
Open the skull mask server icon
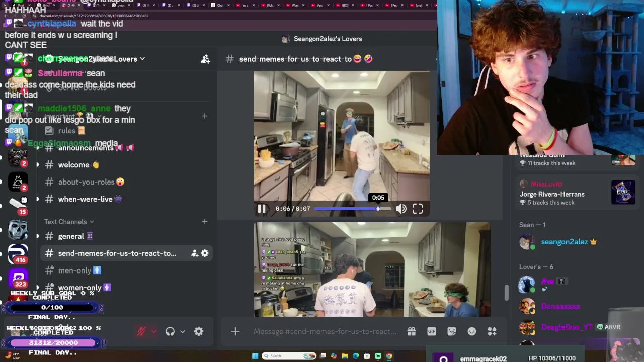pos(18,229)
